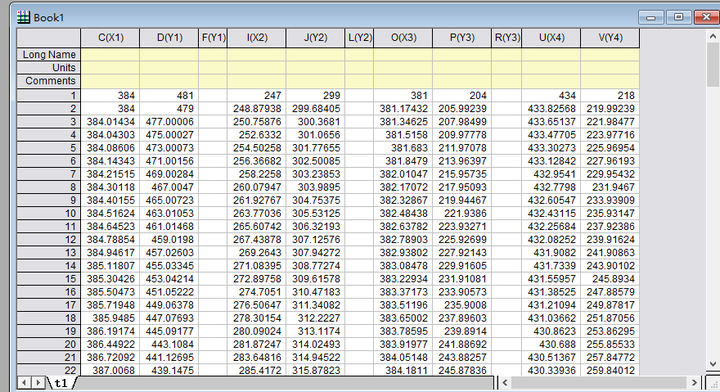Click the vertical scrollbar down arrow
The width and height of the screenshot is (720, 392).
713,364
